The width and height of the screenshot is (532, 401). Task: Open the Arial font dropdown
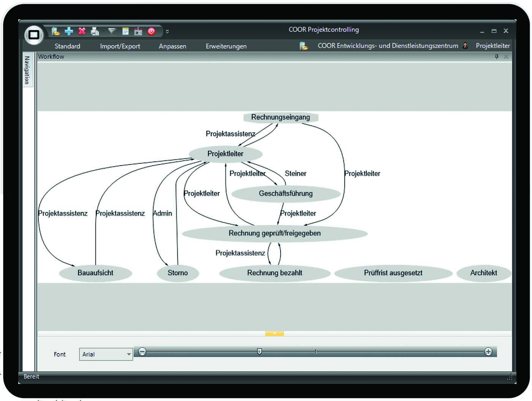[x=106, y=354]
